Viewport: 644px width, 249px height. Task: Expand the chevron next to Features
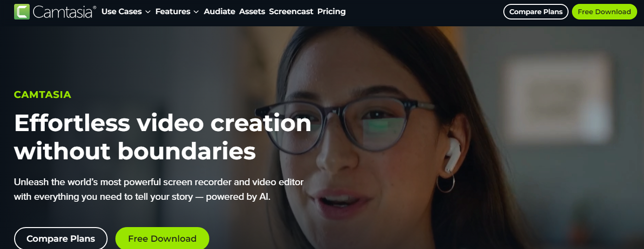tap(196, 12)
